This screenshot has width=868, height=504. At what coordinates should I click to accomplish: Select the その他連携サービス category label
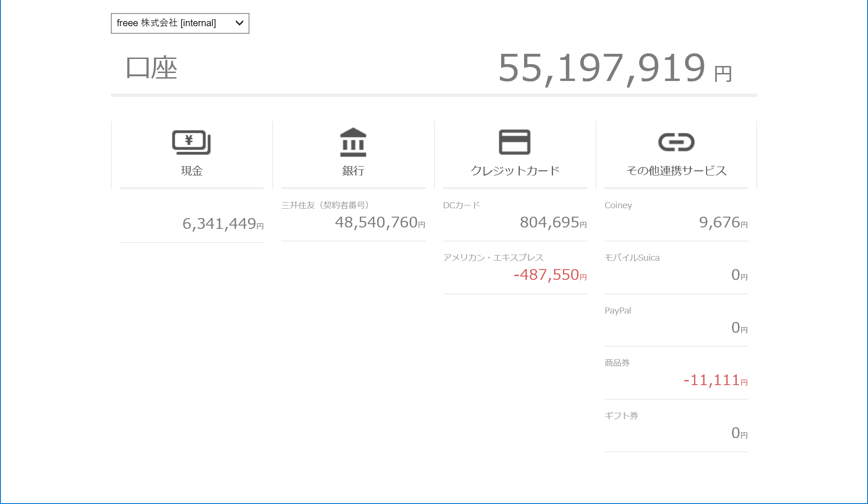677,171
